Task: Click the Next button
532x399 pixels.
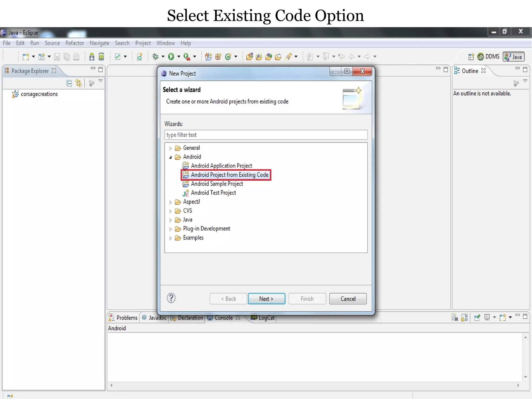Action: click(x=266, y=299)
